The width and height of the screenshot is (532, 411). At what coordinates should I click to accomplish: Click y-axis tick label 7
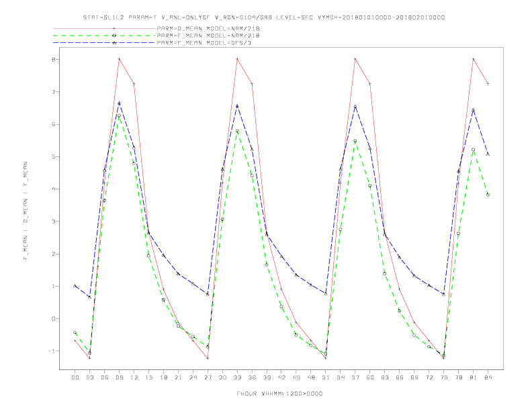(53, 92)
